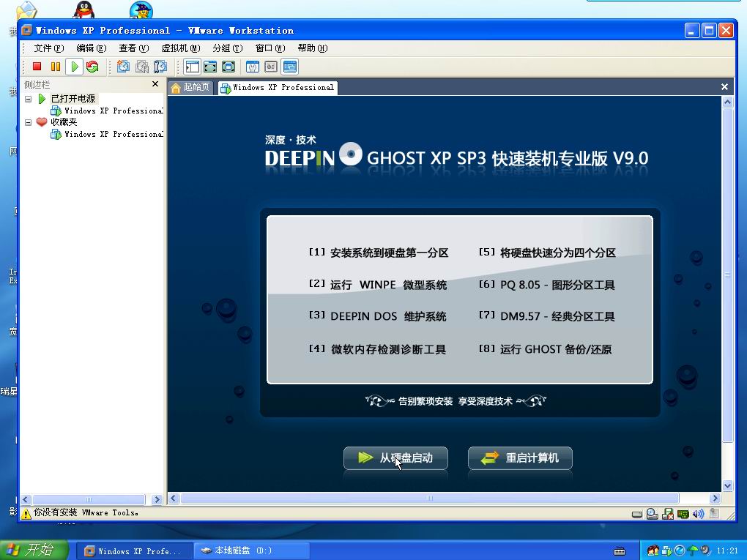Switch to the 起始页 tab
Image resolution: width=747 pixels, height=560 pixels.
point(190,87)
